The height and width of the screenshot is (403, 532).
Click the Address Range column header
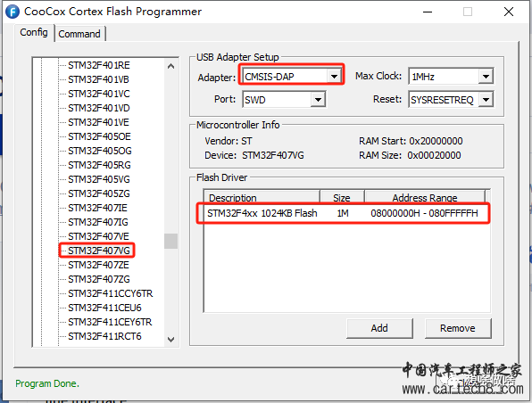(x=425, y=197)
